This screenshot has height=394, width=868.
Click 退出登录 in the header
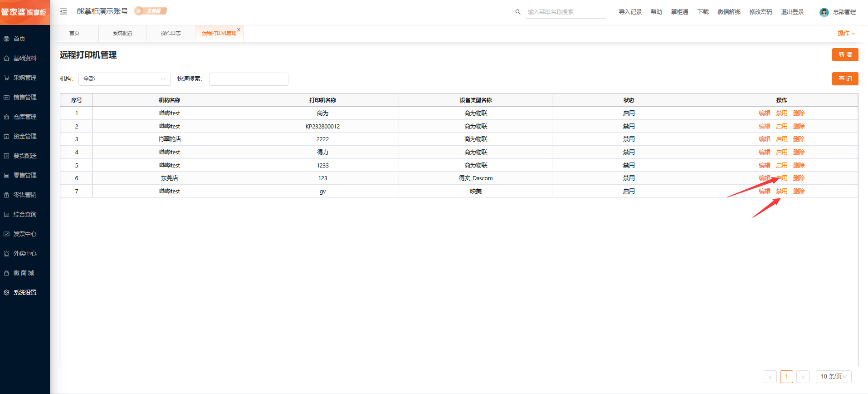coord(792,12)
